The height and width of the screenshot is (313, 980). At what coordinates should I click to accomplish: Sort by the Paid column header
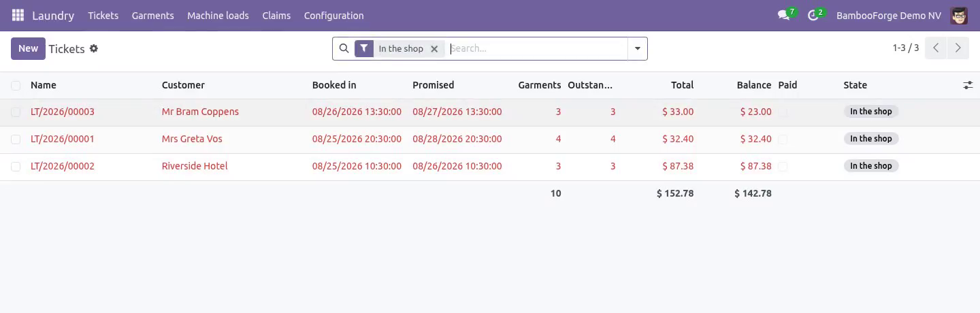click(x=787, y=85)
